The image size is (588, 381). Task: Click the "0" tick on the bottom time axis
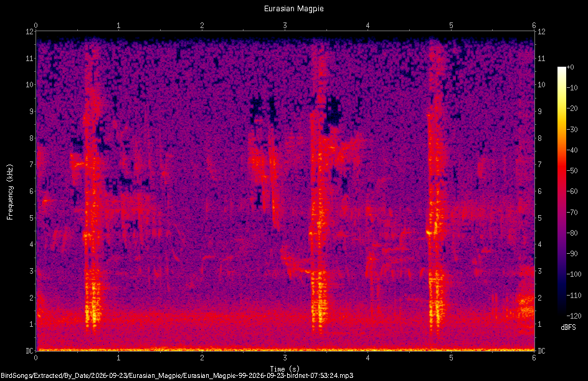(36, 358)
